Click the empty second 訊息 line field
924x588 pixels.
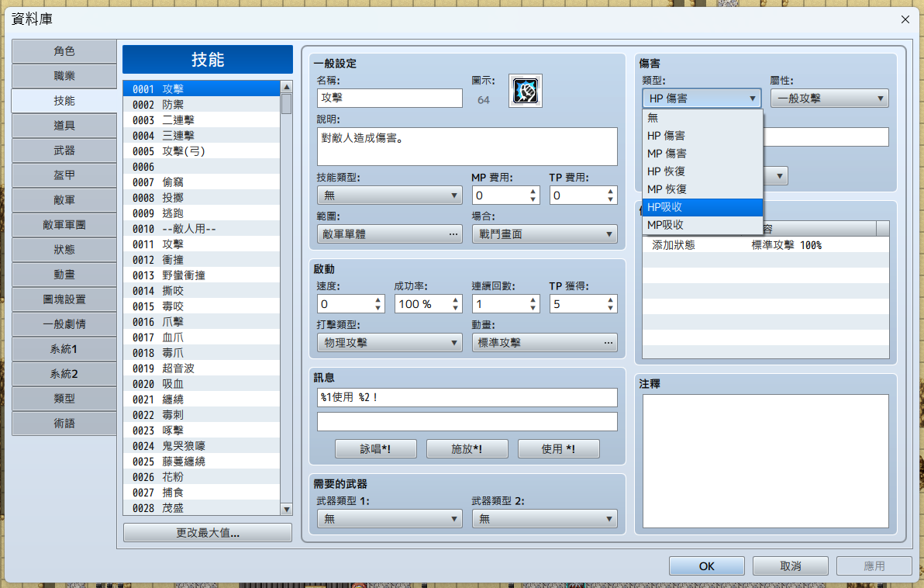pyautogui.click(x=467, y=422)
